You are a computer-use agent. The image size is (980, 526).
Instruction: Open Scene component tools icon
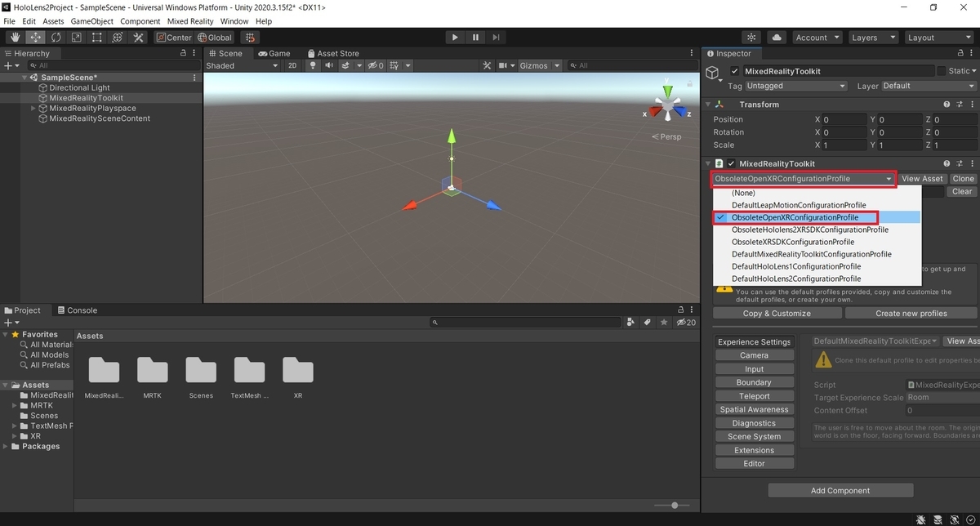(x=488, y=65)
